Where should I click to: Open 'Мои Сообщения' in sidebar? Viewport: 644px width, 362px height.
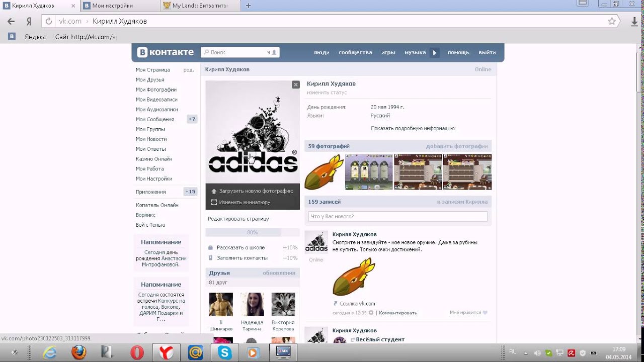point(155,119)
